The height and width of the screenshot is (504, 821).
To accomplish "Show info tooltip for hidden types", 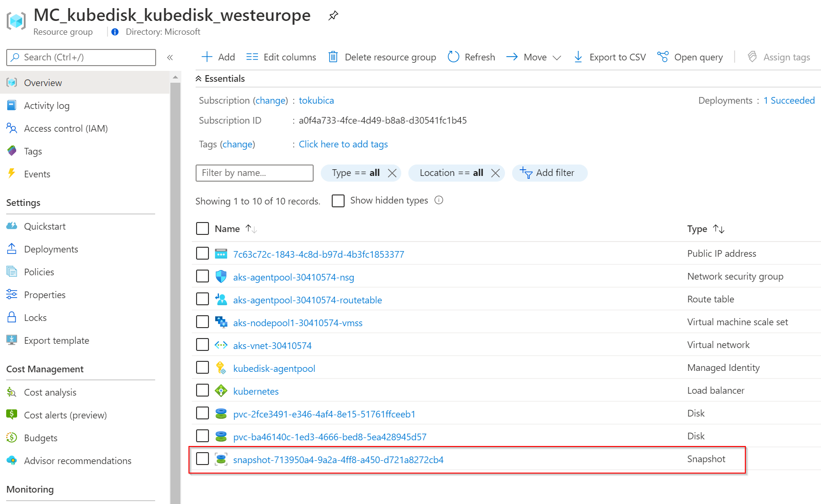I will point(439,200).
